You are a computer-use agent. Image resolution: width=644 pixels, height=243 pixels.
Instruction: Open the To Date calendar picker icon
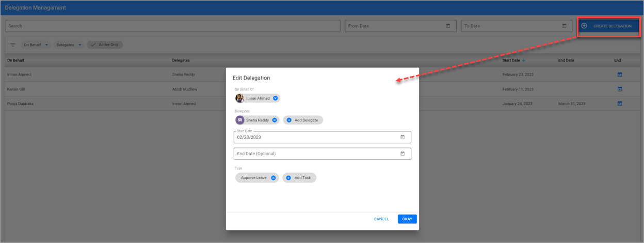564,26
